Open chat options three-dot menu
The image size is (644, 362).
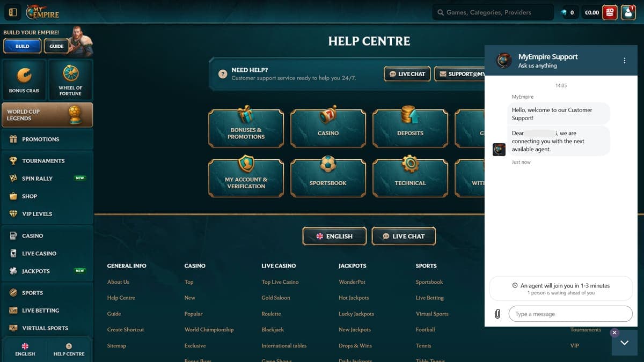624,61
